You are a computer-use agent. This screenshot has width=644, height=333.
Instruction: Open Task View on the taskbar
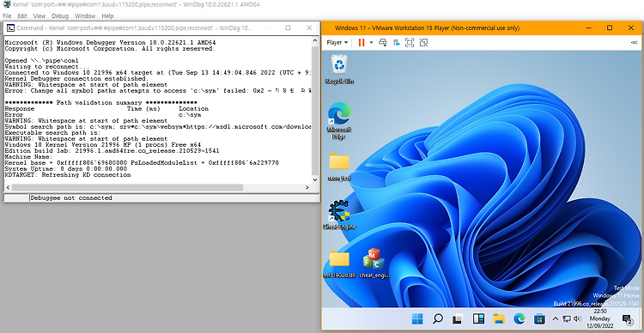(x=458, y=318)
